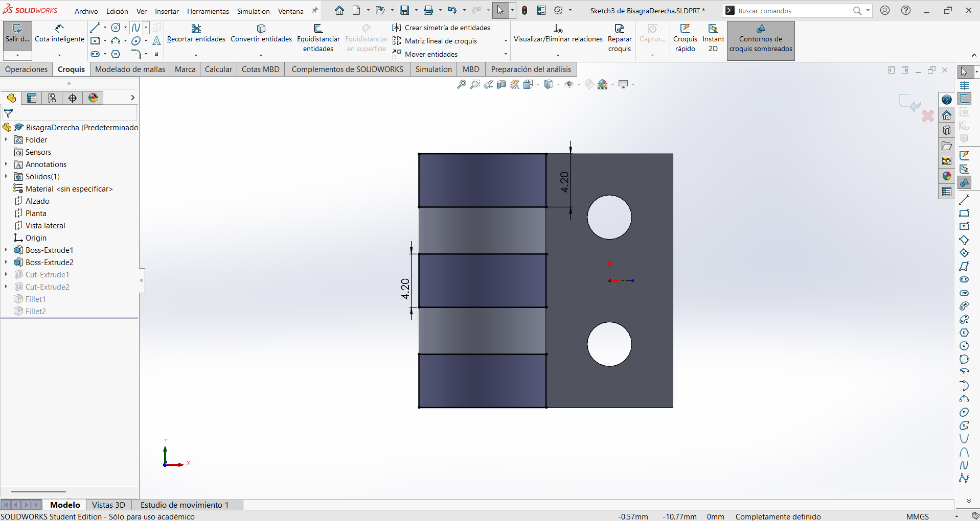The width and height of the screenshot is (980, 521).
Task: Select the Polygon sketch tool
Action: 116,54
